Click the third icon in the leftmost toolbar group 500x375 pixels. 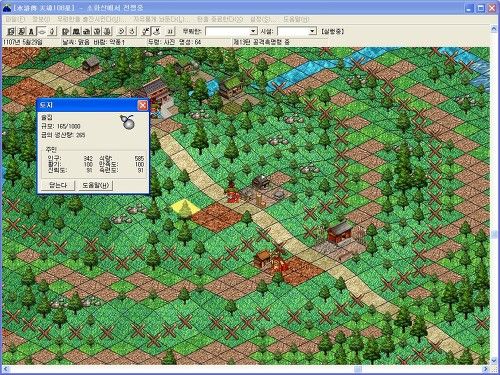click(x=31, y=31)
